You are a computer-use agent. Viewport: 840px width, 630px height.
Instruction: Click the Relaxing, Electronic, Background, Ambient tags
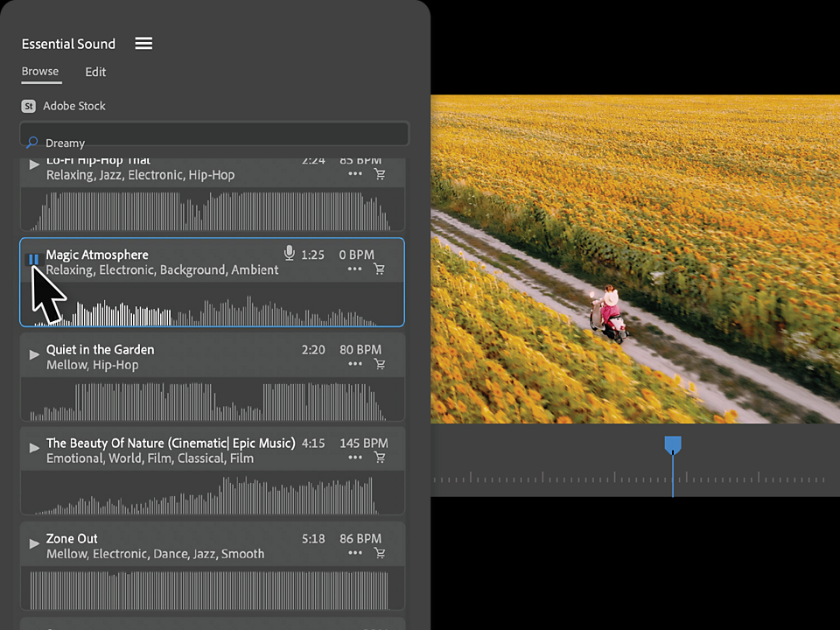(x=163, y=270)
